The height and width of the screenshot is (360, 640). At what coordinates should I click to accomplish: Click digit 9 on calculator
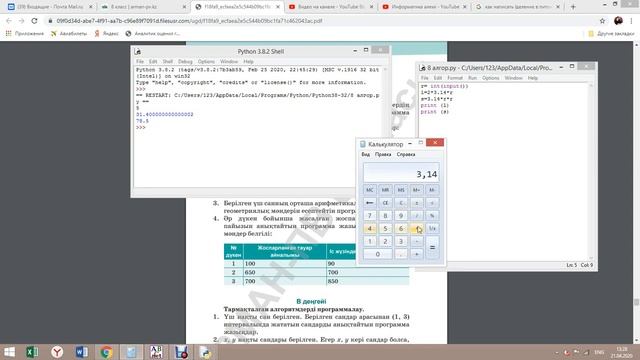401,216
